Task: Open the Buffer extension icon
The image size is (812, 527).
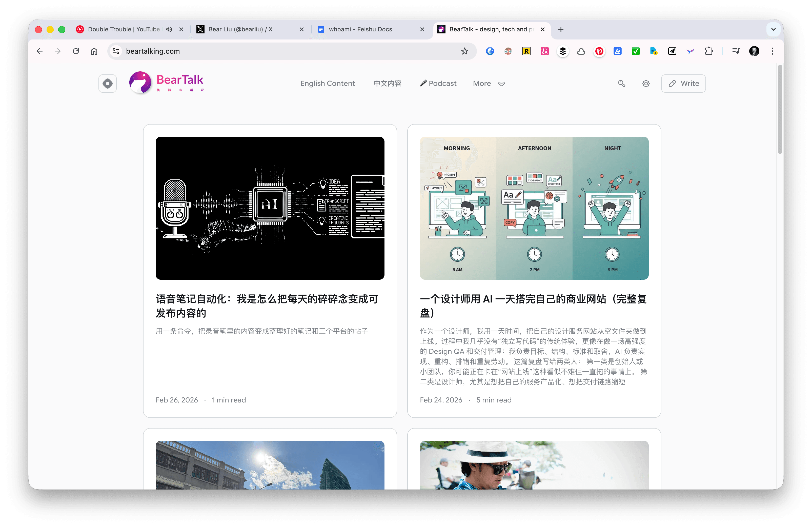Action: (563, 51)
